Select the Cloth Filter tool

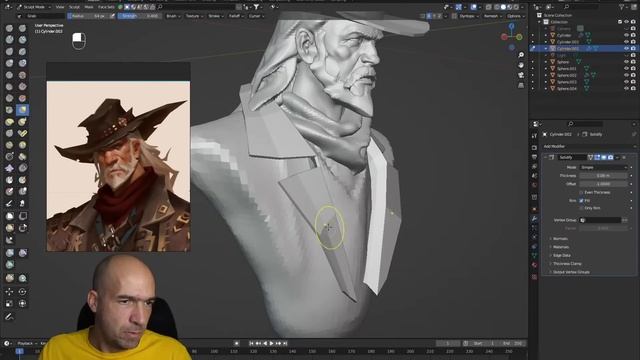tap(22, 253)
